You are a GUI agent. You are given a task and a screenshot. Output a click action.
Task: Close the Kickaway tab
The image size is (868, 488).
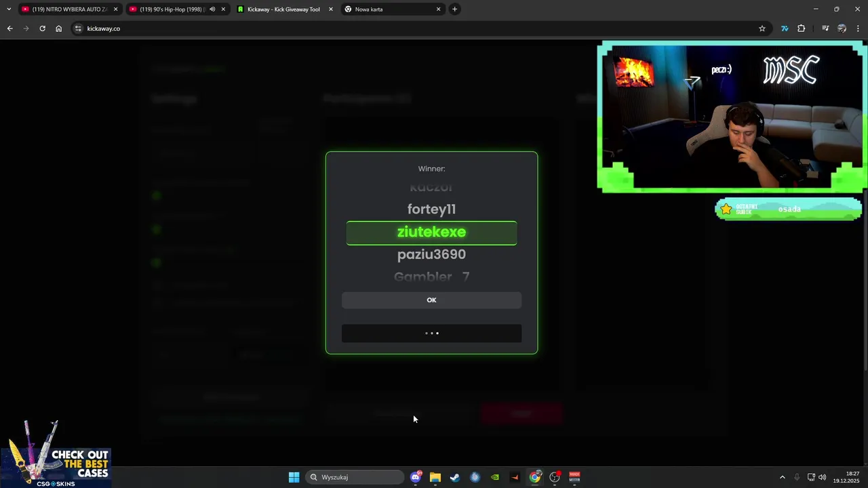(330, 9)
